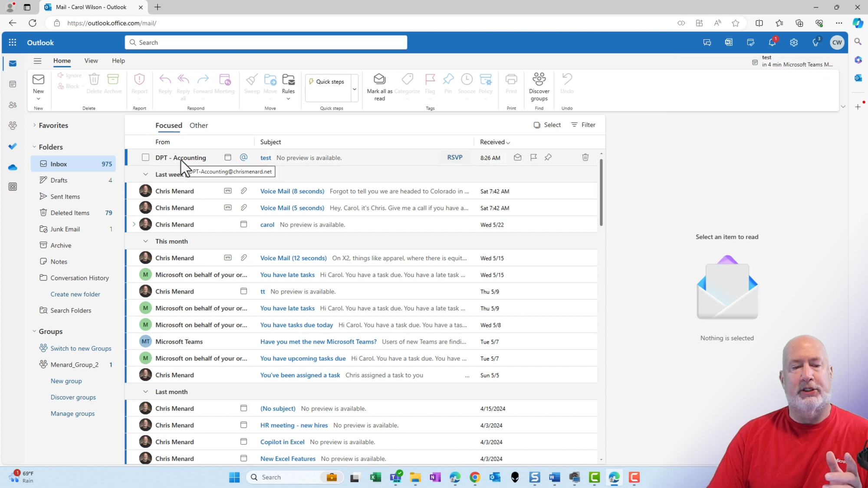Click the Create new folder link
Screen dimensions: 868x488
[75, 294]
